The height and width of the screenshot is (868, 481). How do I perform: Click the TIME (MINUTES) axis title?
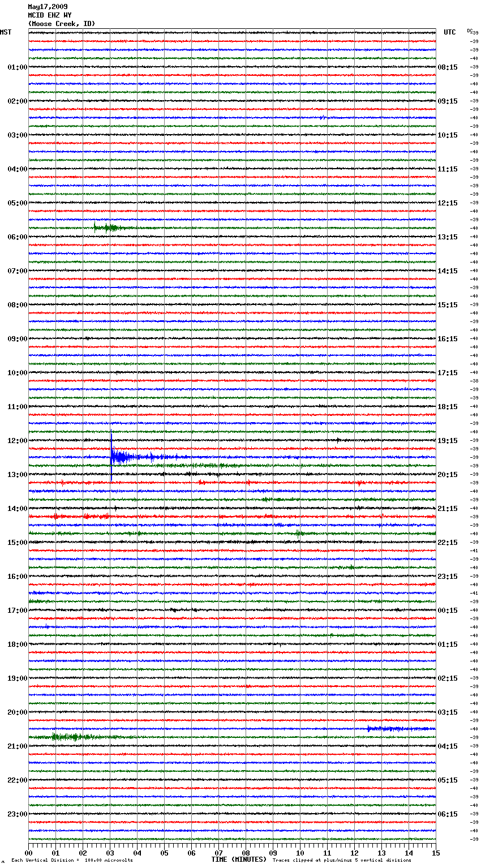click(239, 860)
